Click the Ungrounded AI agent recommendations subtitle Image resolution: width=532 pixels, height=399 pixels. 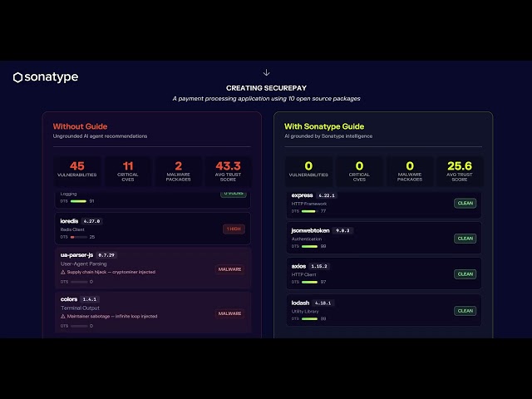click(100, 136)
